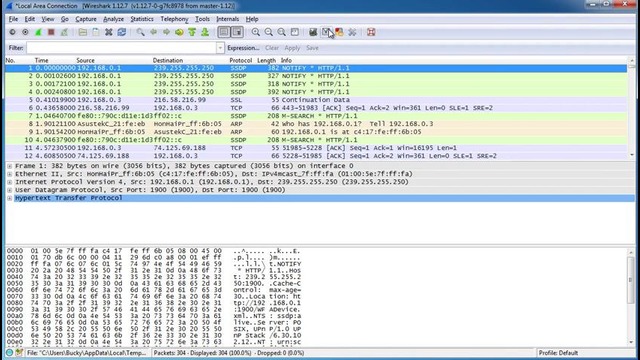The width and height of the screenshot is (640, 360).
Task: Select packet 11 TCP to 74.125.69.188
Action: pyautogui.click(x=316, y=148)
